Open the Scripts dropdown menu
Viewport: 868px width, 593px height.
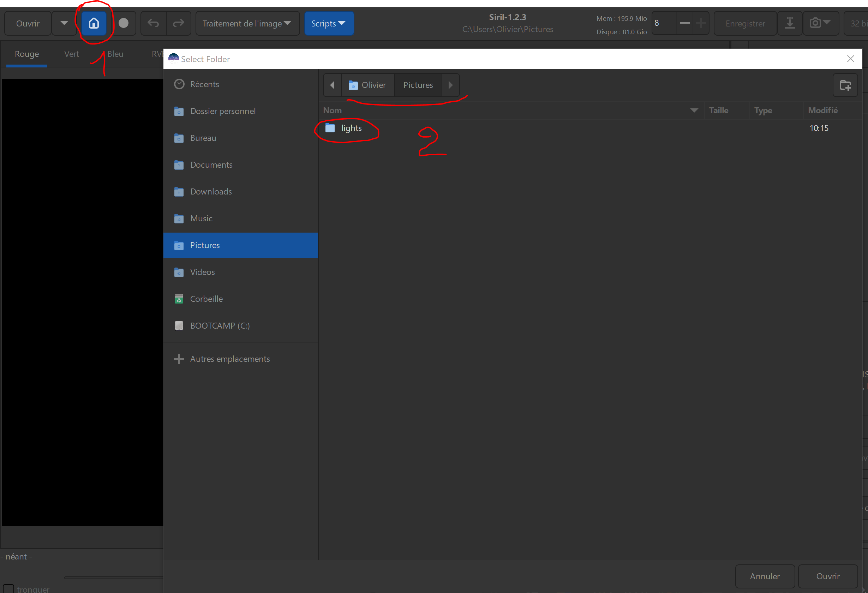pos(329,23)
